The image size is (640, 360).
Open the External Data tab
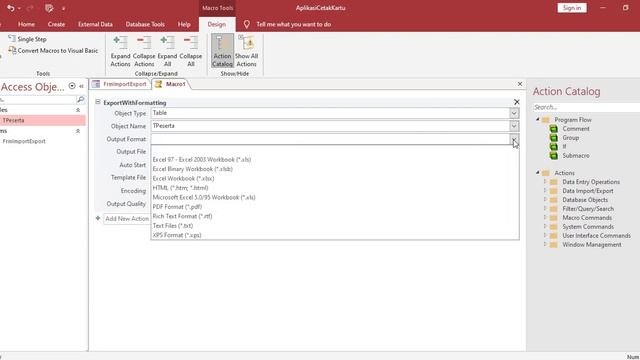coord(95,24)
